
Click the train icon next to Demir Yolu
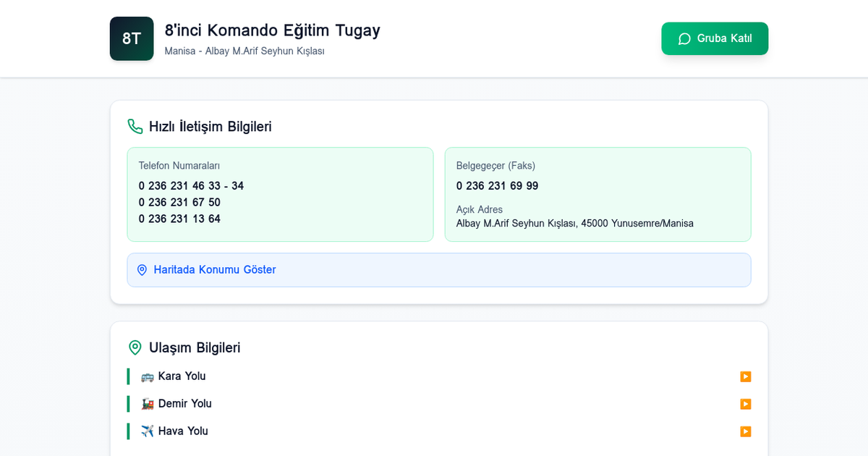(x=147, y=403)
